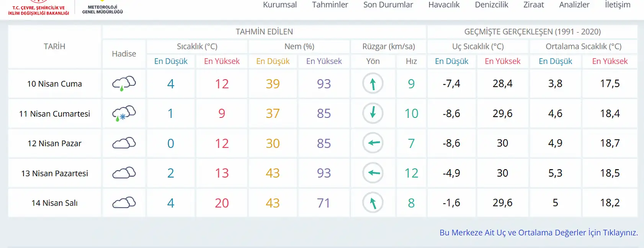Click the Uç Sıcaklık (°C) header
The width and height of the screenshot is (644, 248).
click(478, 47)
